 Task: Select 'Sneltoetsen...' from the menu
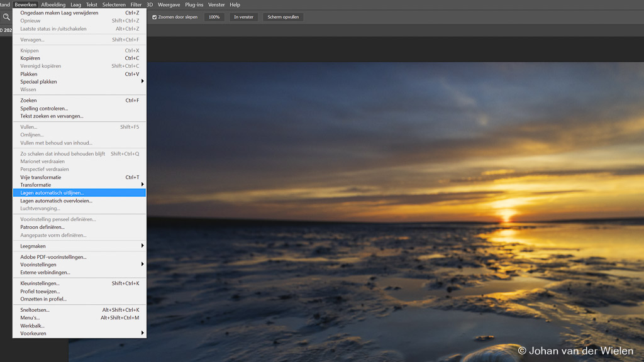point(35,310)
